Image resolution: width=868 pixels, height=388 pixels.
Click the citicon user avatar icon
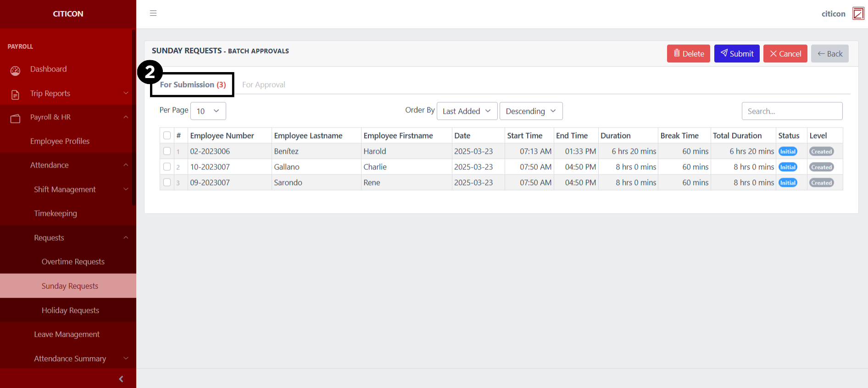(x=858, y=14)
